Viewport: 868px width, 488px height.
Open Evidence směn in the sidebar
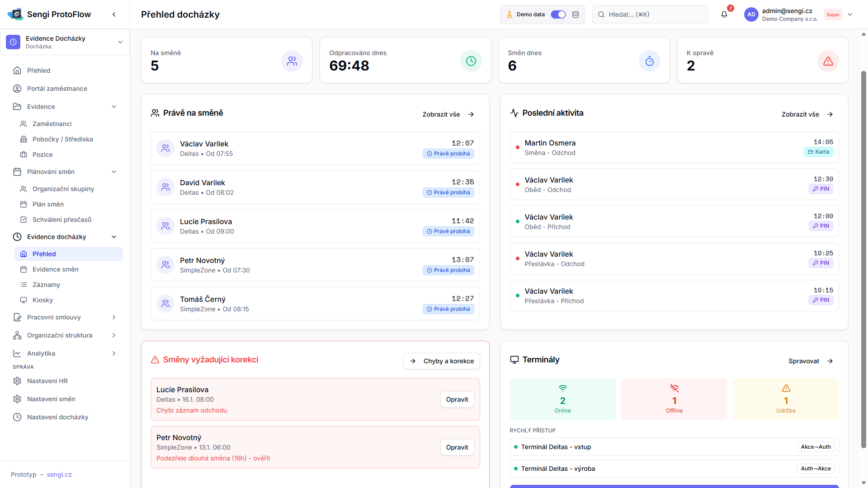click(55, 269)
